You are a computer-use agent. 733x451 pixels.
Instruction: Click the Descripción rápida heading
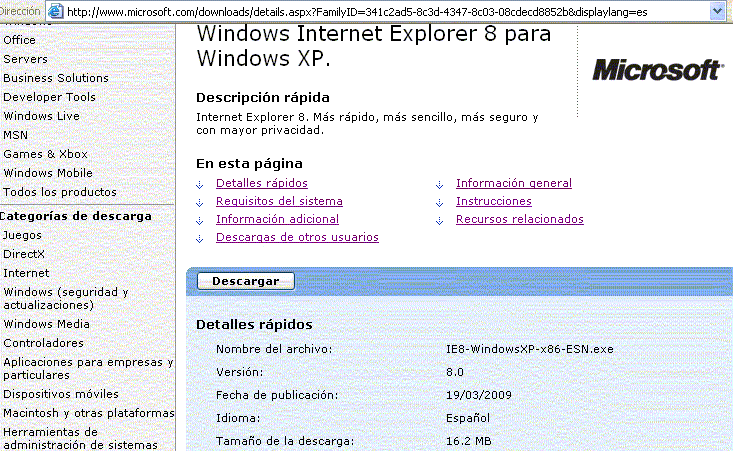tap(263, 98)
